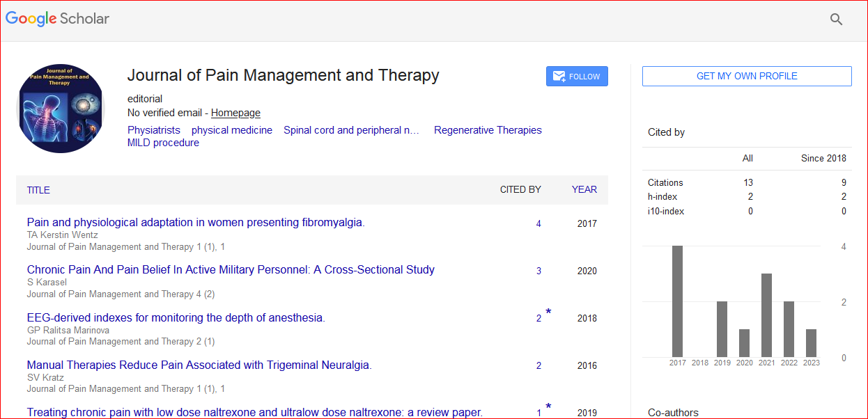Select the Physiatrists interest tag
The width and height of the screenshot is (868, 419).
[153, 130]
